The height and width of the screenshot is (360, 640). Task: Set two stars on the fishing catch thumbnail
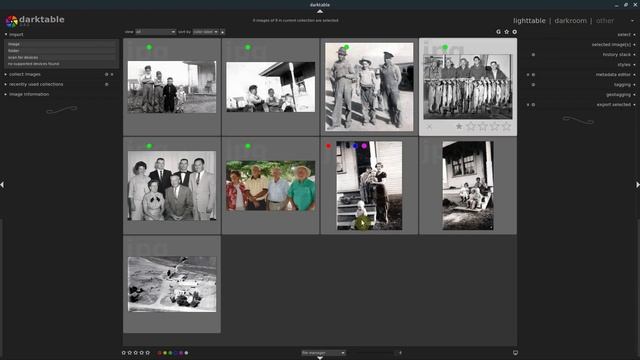471,127
